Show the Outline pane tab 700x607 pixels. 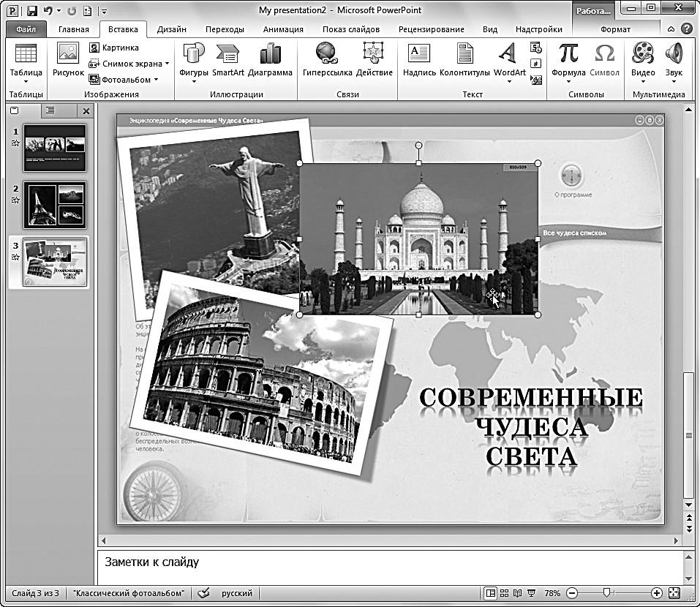point(50,110)
